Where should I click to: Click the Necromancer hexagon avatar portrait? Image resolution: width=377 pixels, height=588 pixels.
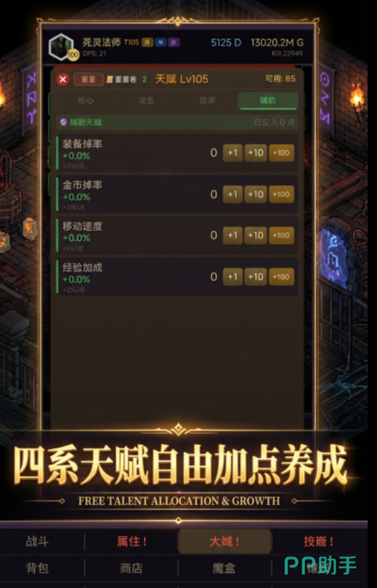coord(61,46)
